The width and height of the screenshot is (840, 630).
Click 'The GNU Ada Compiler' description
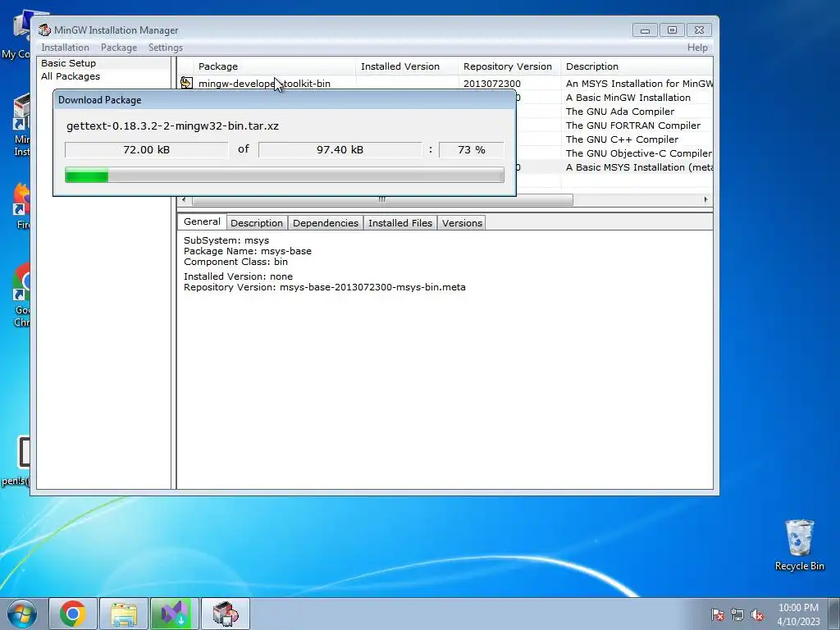click(x=620, y=112)
